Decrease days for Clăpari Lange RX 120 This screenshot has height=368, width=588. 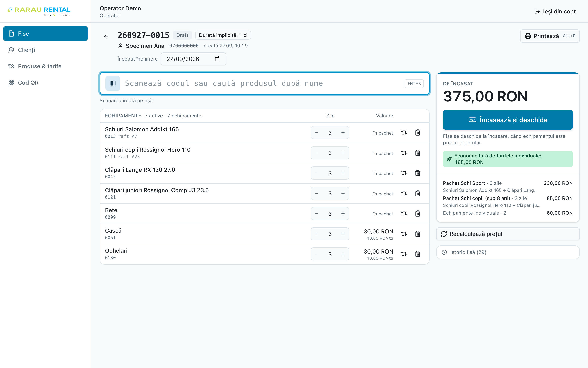tap(317, 173)
